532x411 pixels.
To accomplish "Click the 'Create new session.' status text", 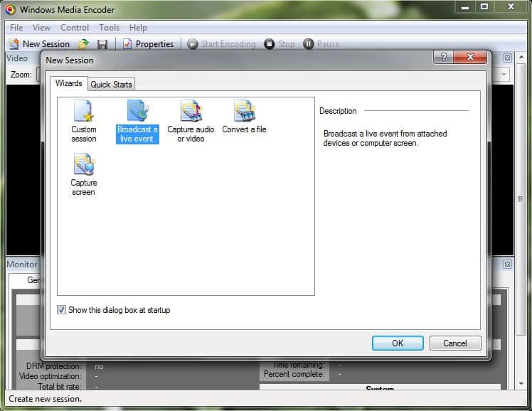I will point(45,399).
